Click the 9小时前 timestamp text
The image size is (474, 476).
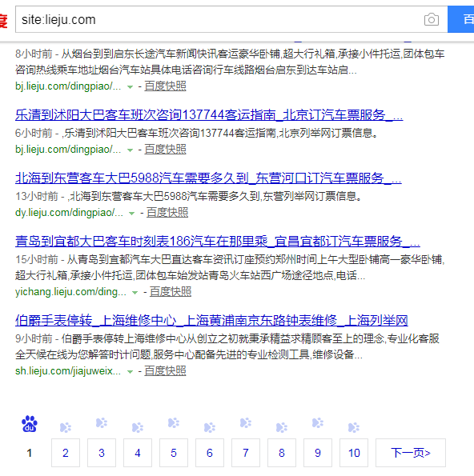pyautogui.click(x=34, y=338)
